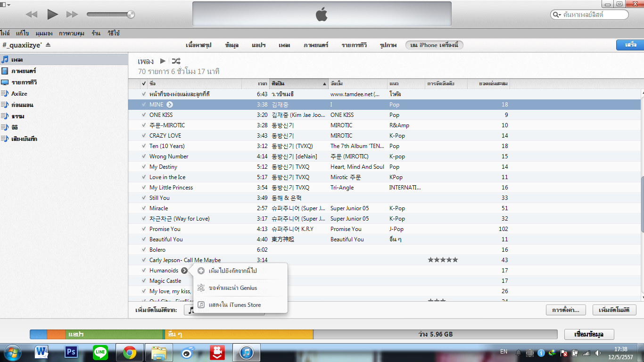Click the Genius atom icon in the popup
This screenshot has height=362, width=644.
click(201, 288)
